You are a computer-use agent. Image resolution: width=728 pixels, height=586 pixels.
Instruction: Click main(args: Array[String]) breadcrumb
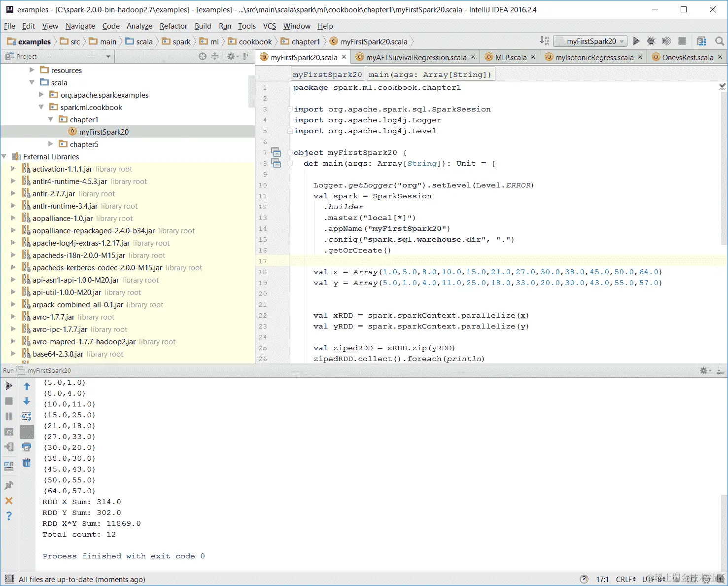click(x=430, y=74)
